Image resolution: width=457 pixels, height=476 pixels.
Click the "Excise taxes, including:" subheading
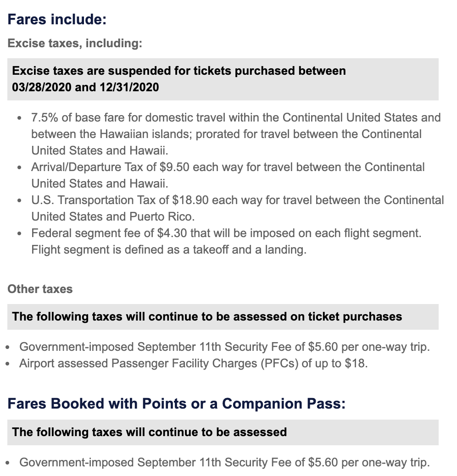point(75,44)
